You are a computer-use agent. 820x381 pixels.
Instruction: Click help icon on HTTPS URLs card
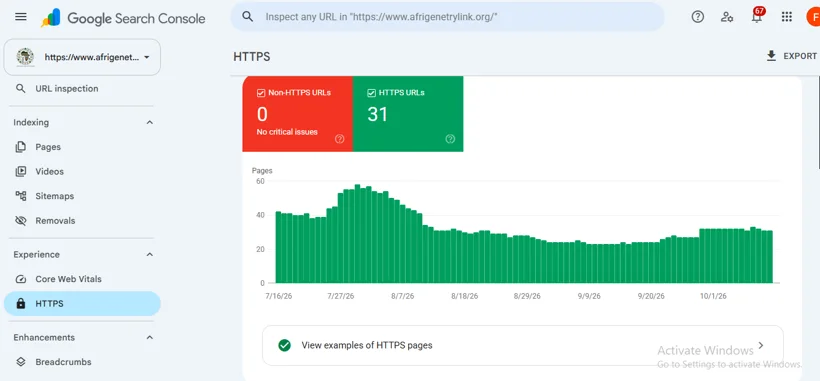[450, 138]
